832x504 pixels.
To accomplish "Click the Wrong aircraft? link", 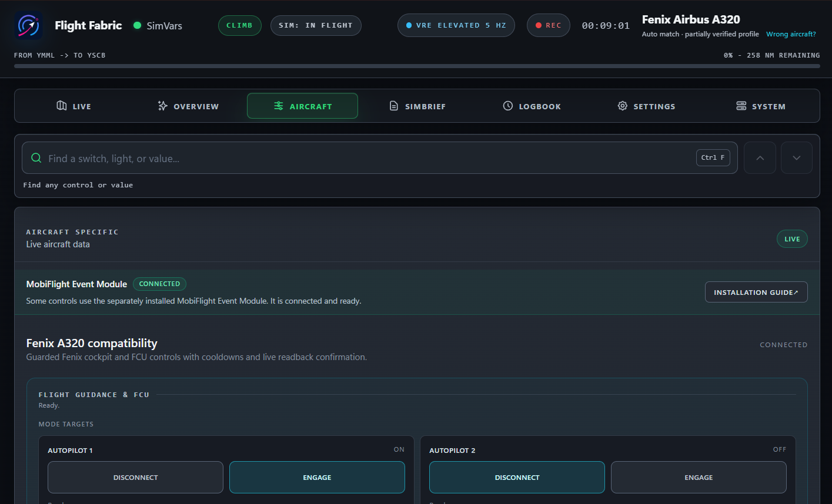I will coord(791,34).
